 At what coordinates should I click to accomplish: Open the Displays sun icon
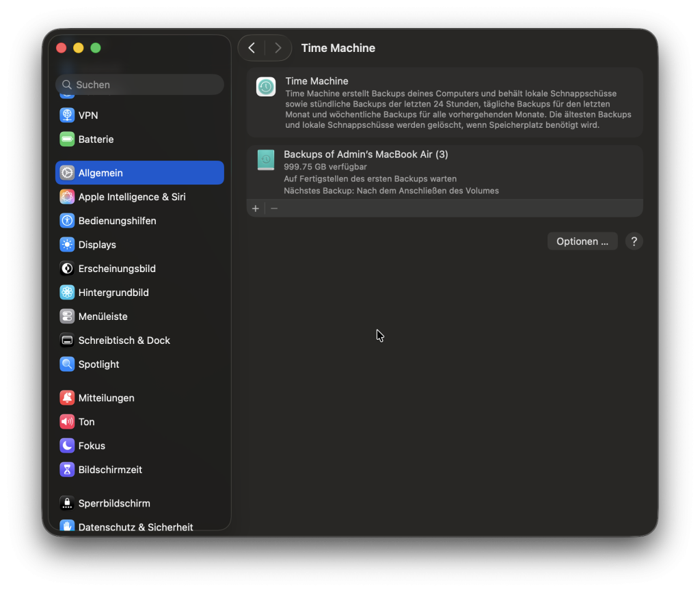(67, 245)
